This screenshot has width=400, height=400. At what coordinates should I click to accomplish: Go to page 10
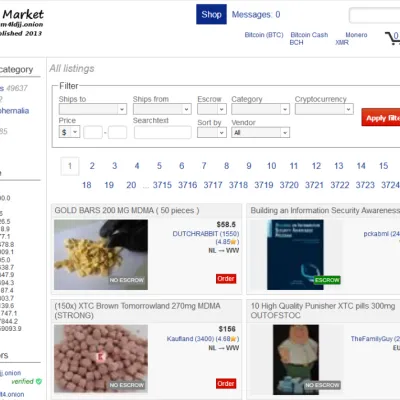271,166
